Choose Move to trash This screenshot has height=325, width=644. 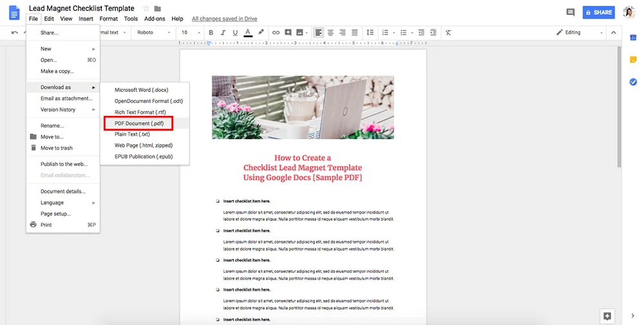click(63, 148)
